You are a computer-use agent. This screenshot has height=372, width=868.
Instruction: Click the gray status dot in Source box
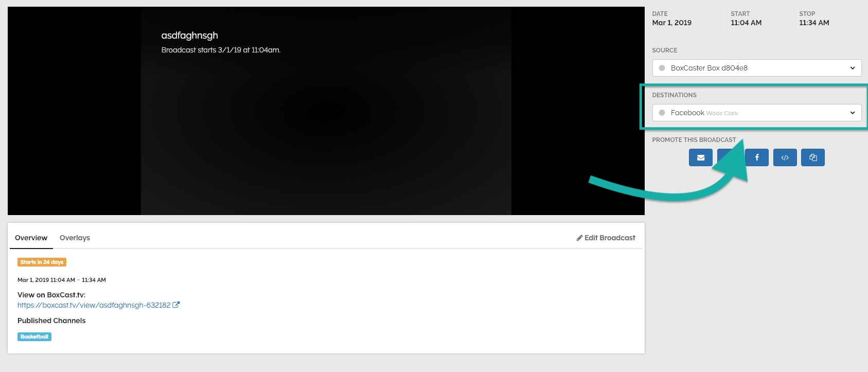(x=662, y=68)
